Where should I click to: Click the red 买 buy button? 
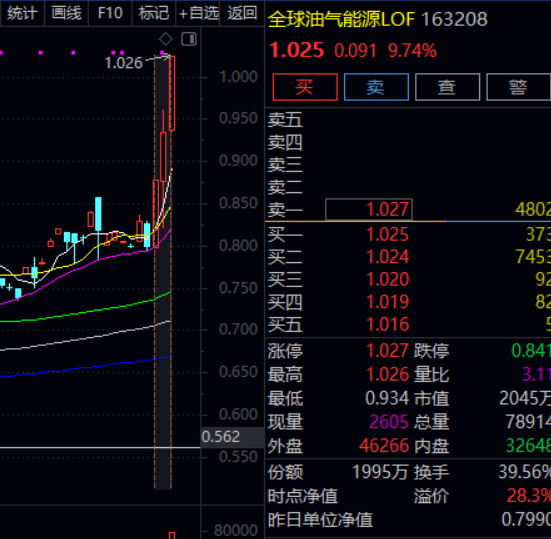[x=305, y=87]
